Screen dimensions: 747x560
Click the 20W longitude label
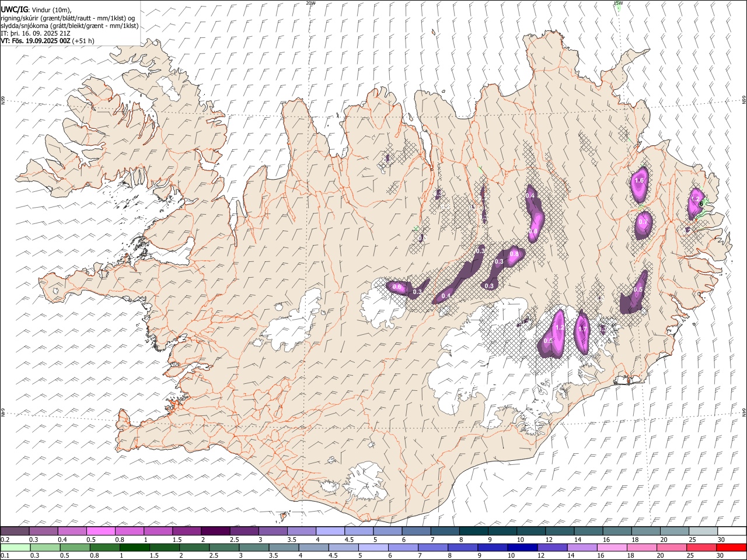click(311, 3)
